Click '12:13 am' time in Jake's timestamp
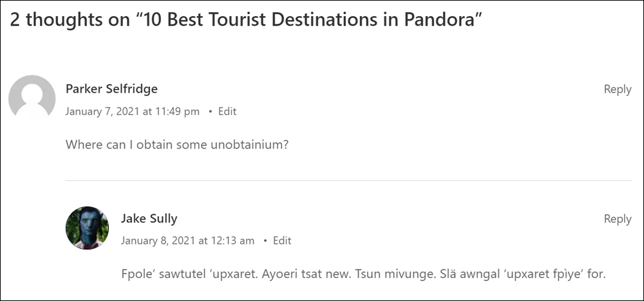Image resolution: width=644 pixels, height=301 pixels. 232,241
